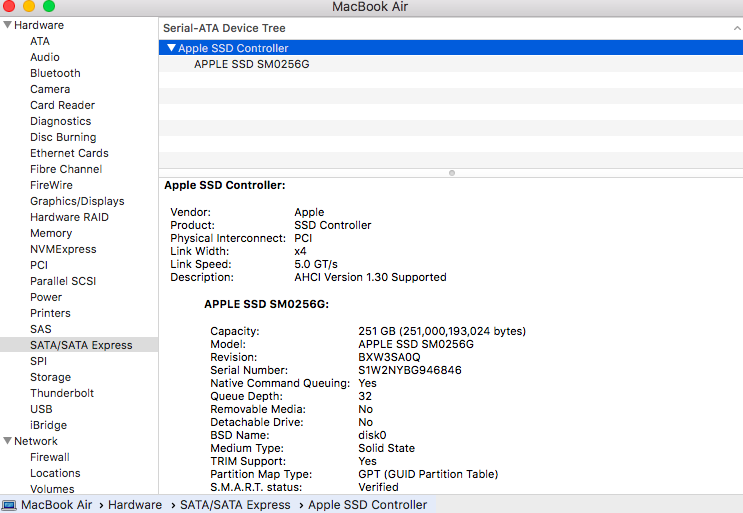Select ATA in the sidebar
Image resolution: width=743 pixels, height=513 pixels.
point(40,41)
